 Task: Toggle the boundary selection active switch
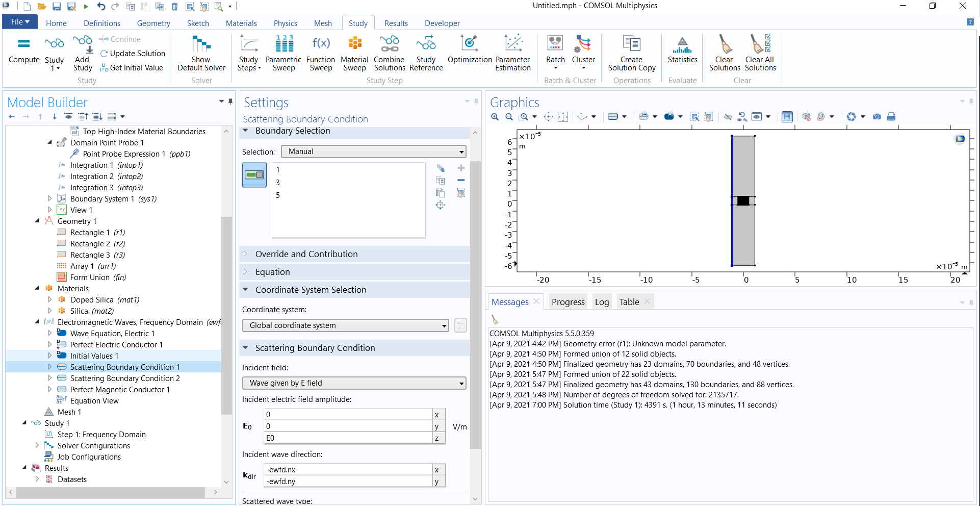[x=254, y=175]
